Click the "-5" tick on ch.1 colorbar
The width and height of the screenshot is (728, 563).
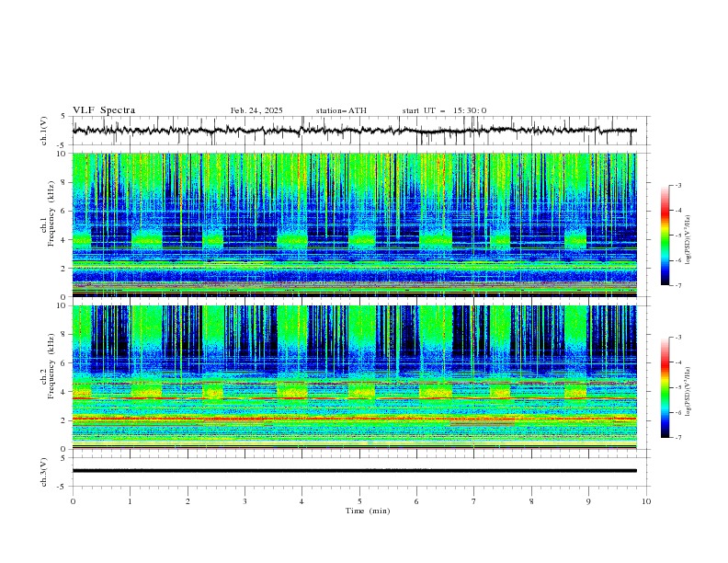[677, 236]
